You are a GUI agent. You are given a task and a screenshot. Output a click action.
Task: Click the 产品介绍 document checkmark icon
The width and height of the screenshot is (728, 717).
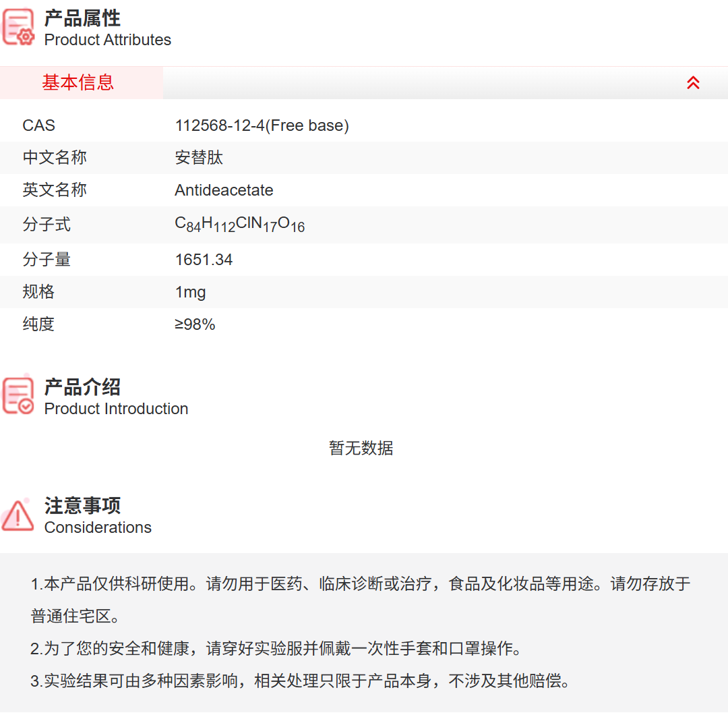19,395
